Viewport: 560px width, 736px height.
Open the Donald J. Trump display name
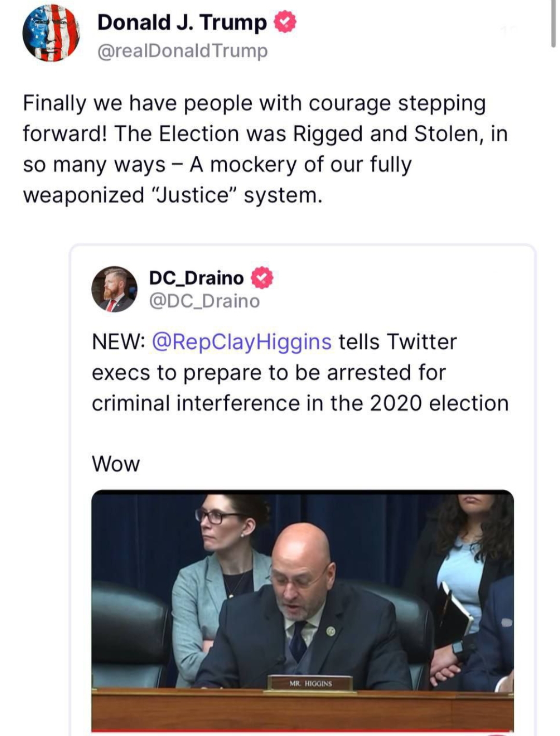pos(182,22)
